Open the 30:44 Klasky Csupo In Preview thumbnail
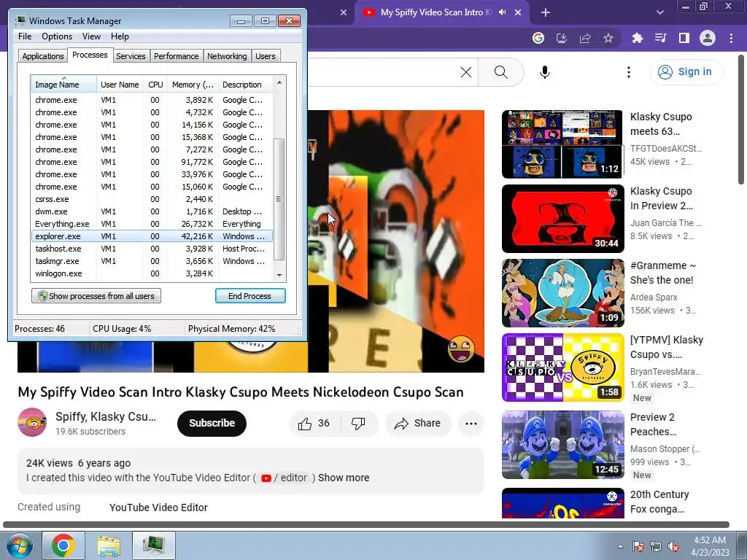 coord(562,219)
